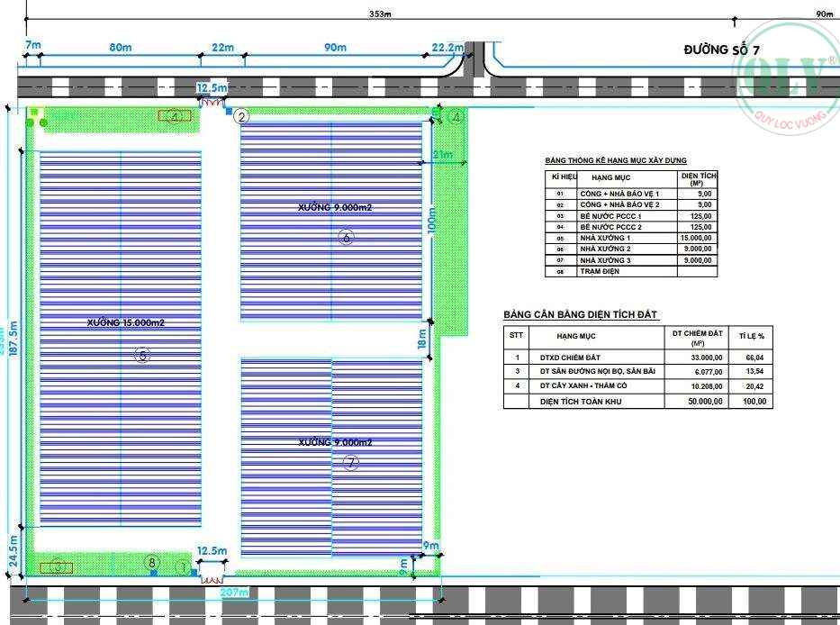Click circled marker 2 near the top gate

241,116
